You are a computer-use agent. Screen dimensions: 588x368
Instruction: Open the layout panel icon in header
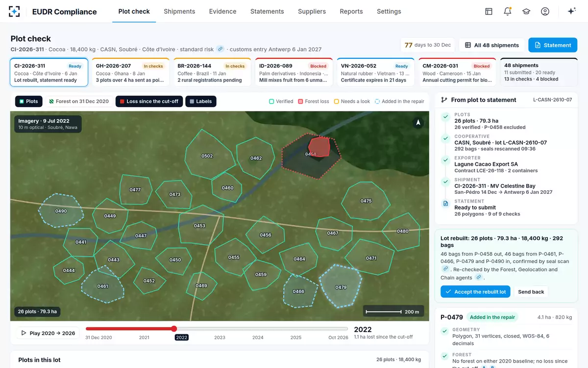pos(489,11)
